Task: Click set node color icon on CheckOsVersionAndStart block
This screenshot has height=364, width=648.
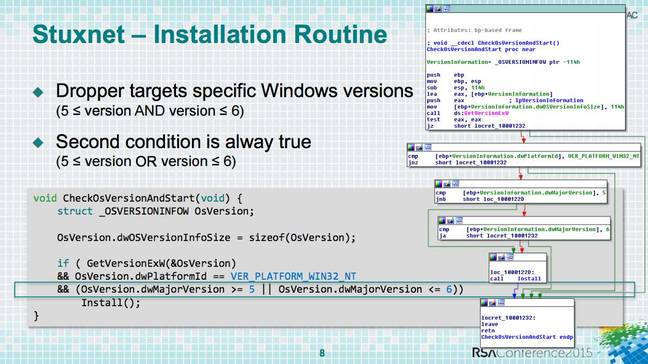Action: point(430,8)
